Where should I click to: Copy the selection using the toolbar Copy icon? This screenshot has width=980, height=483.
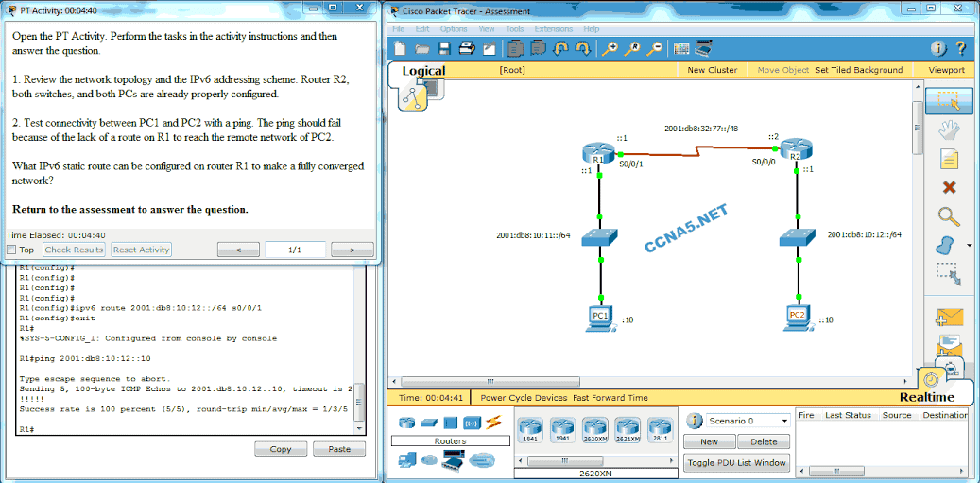tap(516, 49)
